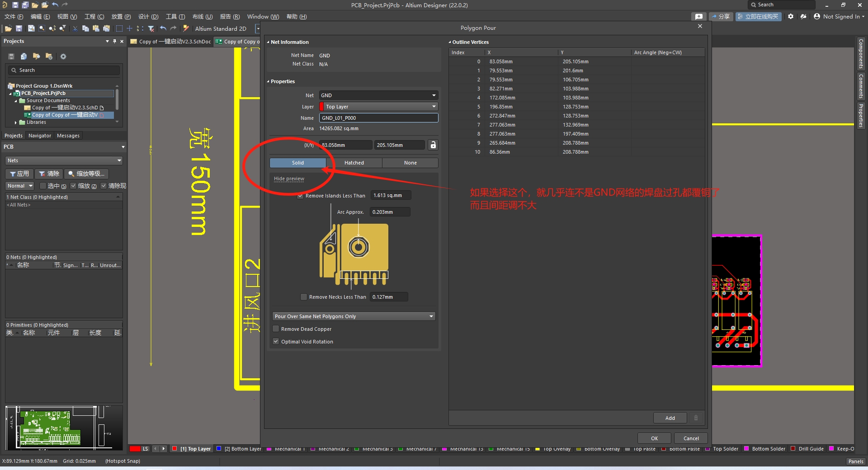The height and width of the screenshot is (470, 868).
Task: Click the Save All icon in title bar
Action: coord(25,5)
